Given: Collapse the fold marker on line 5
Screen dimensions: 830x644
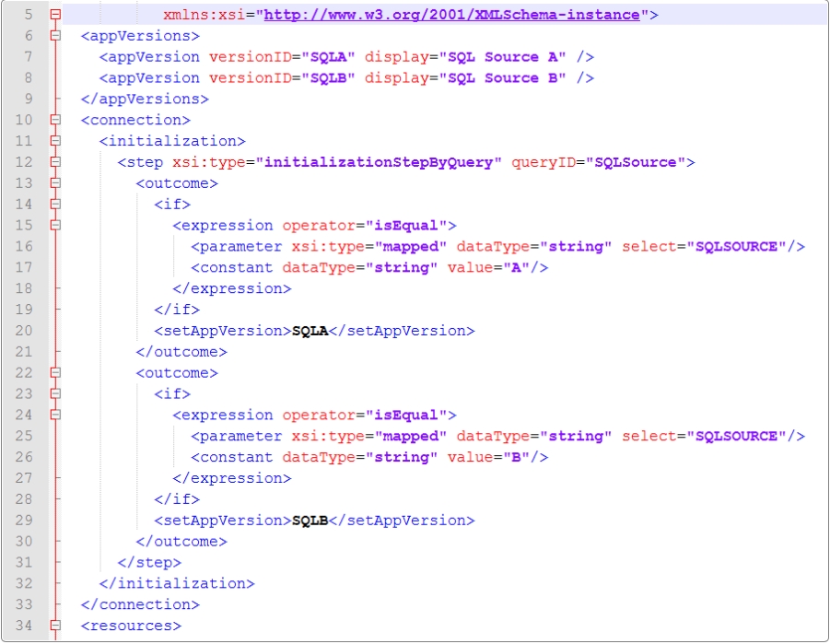Looking at the screenshot, I should (55, 15).
